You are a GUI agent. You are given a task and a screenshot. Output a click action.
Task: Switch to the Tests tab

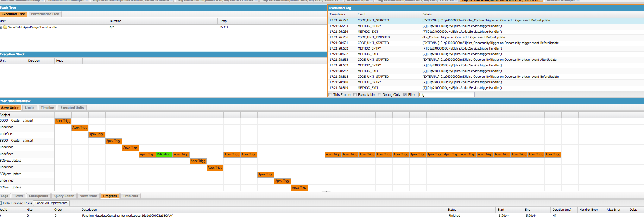tap(18, 196)
